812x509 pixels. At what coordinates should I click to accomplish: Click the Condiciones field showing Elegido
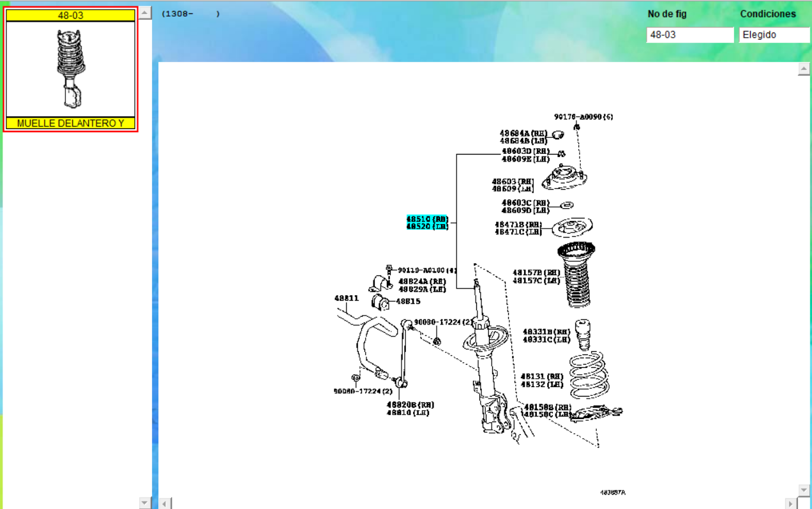pos(774,35)
